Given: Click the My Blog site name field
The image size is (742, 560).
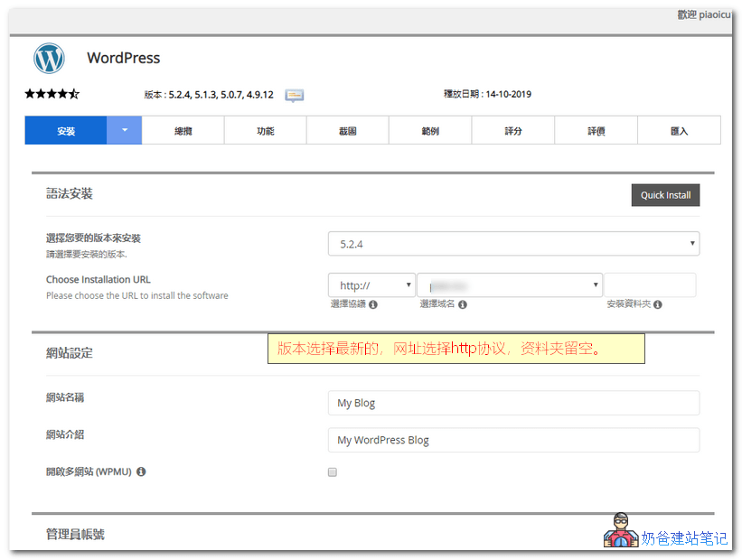Looking at the screenshot, I should (513, 403).
